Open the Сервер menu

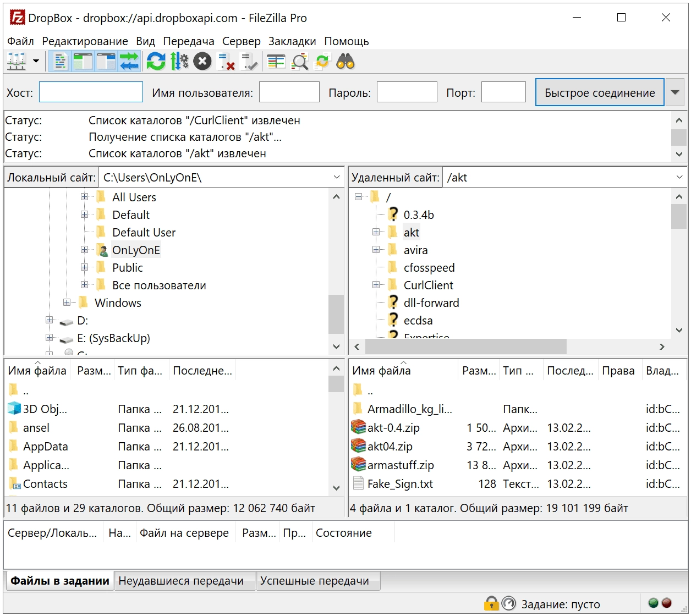point(242,41)
